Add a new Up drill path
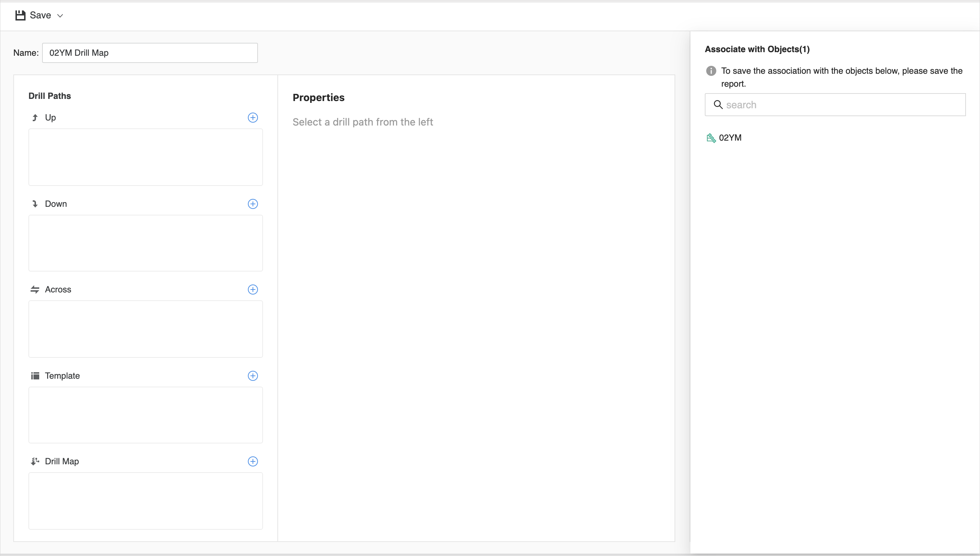Viewport: 980px width, 556px height. 253,118
